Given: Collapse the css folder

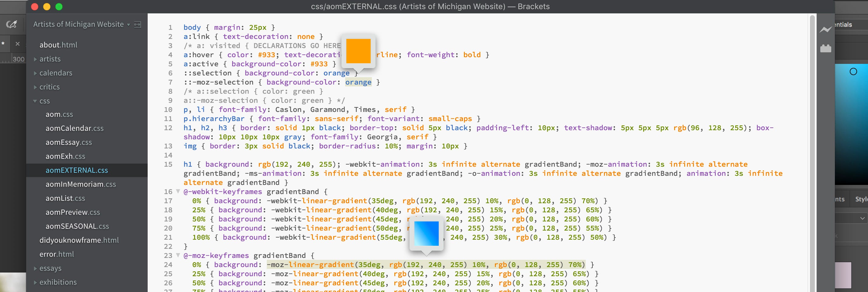Looking at the screenshot, I should [35, 101].
